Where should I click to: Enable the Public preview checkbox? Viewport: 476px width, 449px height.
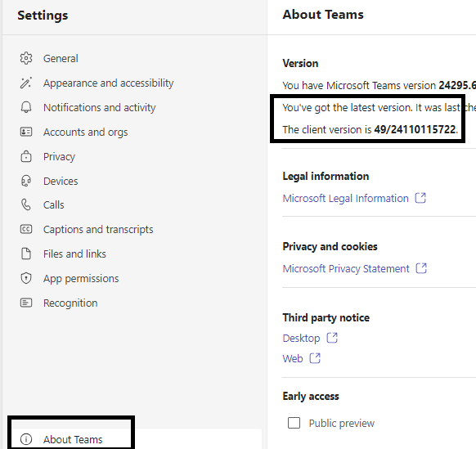click(x=294, y=423)
